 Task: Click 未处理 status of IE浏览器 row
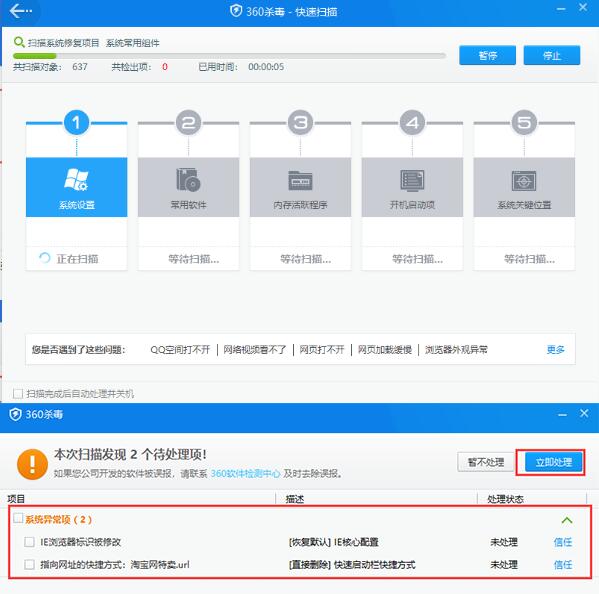point(504,542)
